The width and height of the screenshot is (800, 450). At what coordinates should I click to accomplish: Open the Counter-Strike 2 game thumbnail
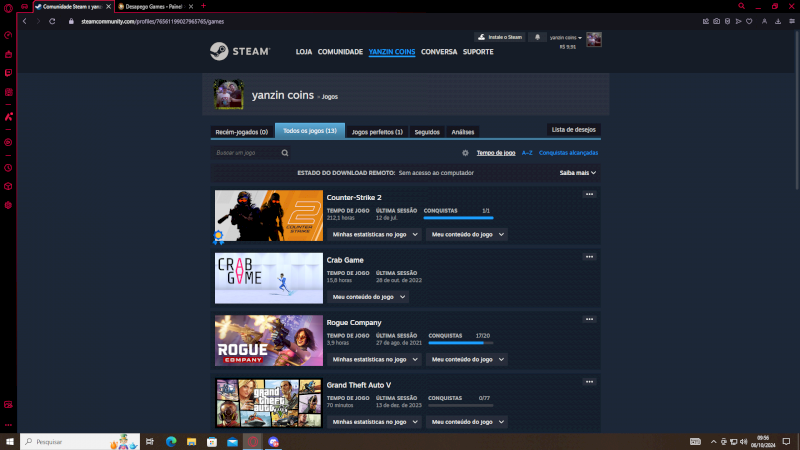coord(269,215)
